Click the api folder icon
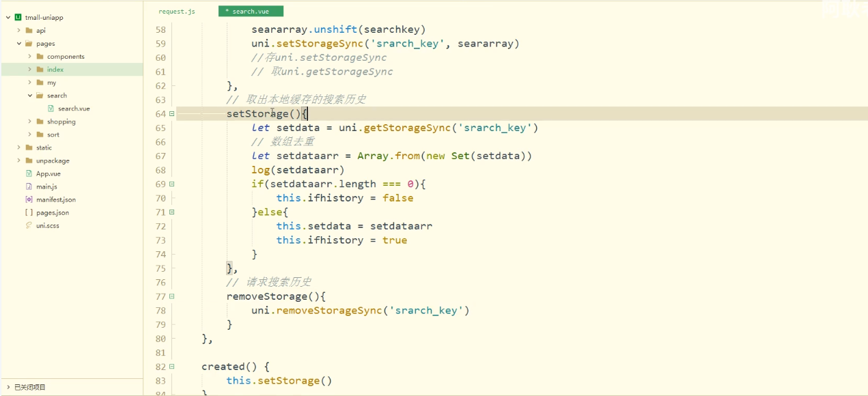 (29, 30)
